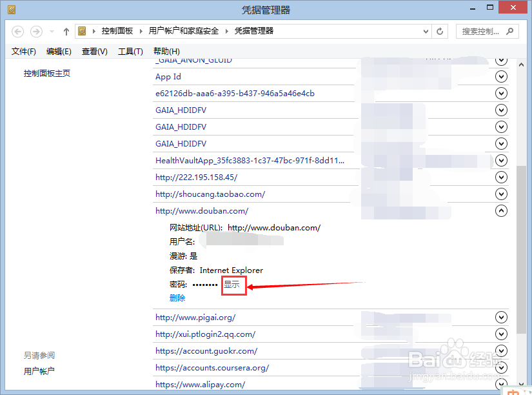Select the https://accounts.coursera.org/ entry
532x395 pixels.
[212, 368]
